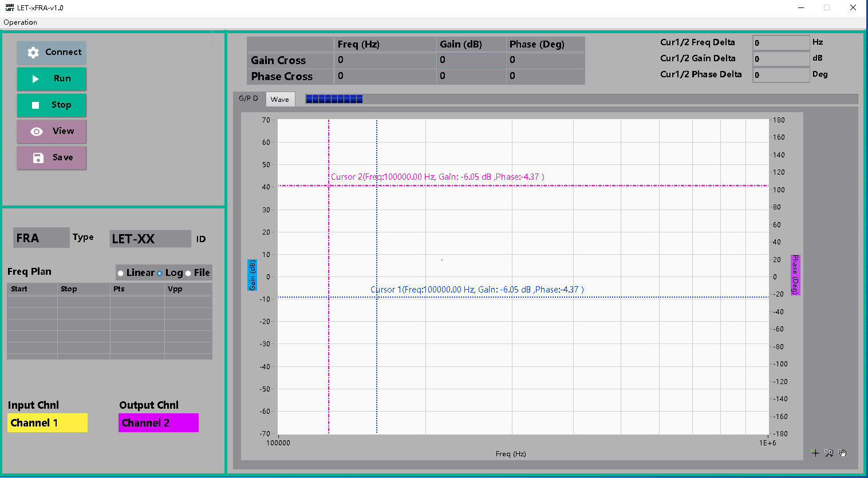This screenshot has height=478, width=868.
Task: Click the gear icon on the Connect button
Action: point(33,53)
